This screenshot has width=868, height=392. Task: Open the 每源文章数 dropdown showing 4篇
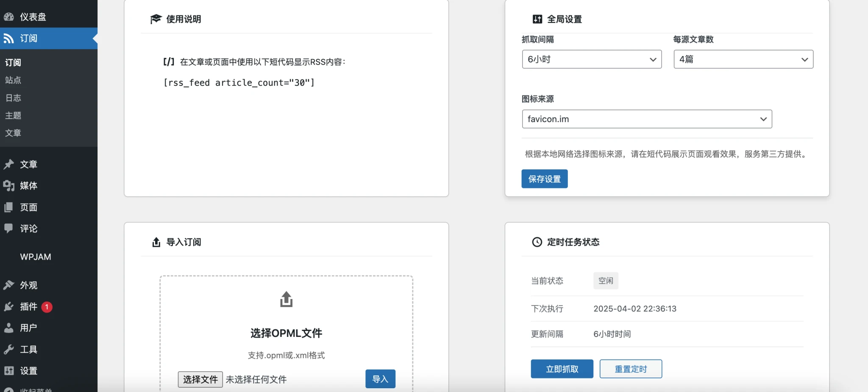[x=743, y=59]
